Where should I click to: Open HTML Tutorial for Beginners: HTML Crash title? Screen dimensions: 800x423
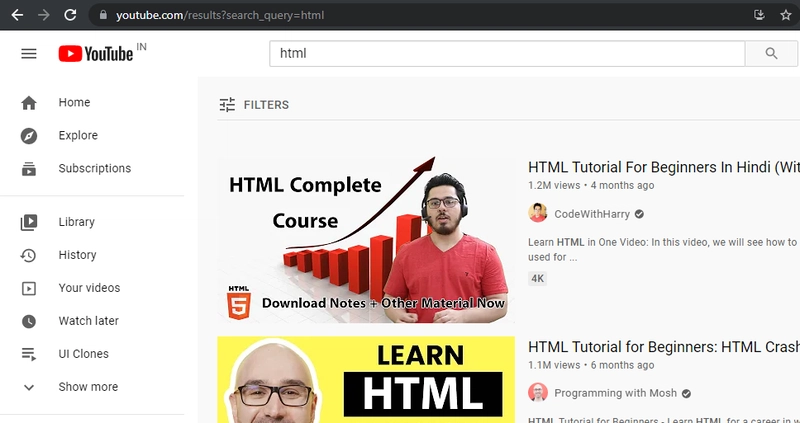click(664, 347)
